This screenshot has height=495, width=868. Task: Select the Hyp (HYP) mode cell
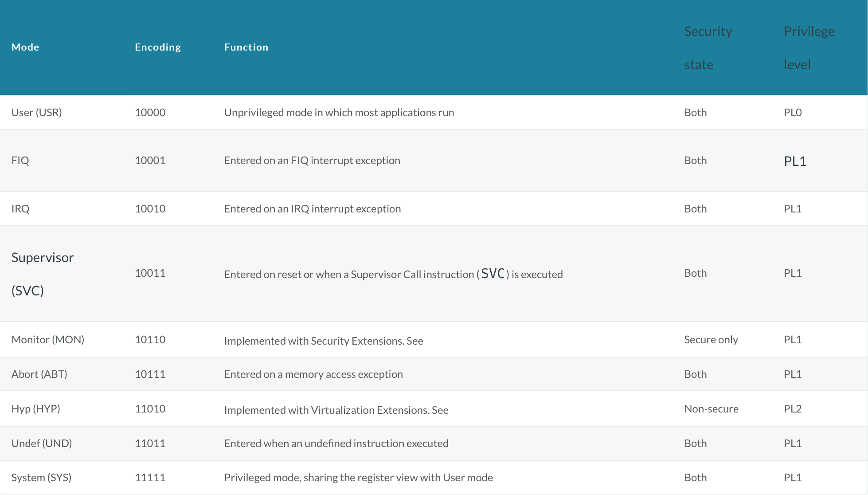[36, 409]
